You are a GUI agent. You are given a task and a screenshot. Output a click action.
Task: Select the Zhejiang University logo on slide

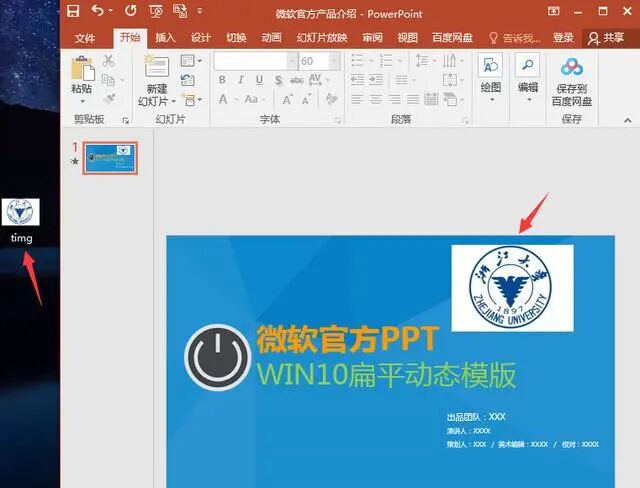(x=512, y=288)
